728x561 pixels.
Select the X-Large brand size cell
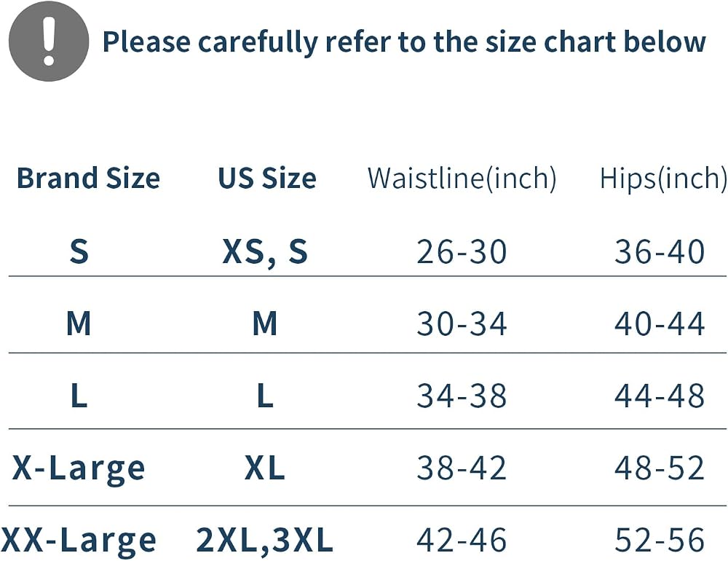click(x=79, y=469)
